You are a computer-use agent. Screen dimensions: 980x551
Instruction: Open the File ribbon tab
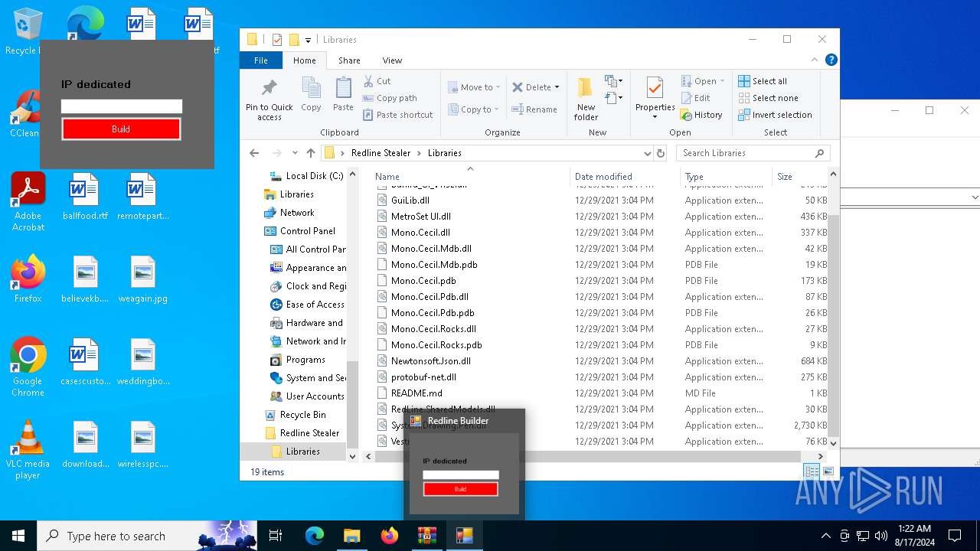click(261, 60)
